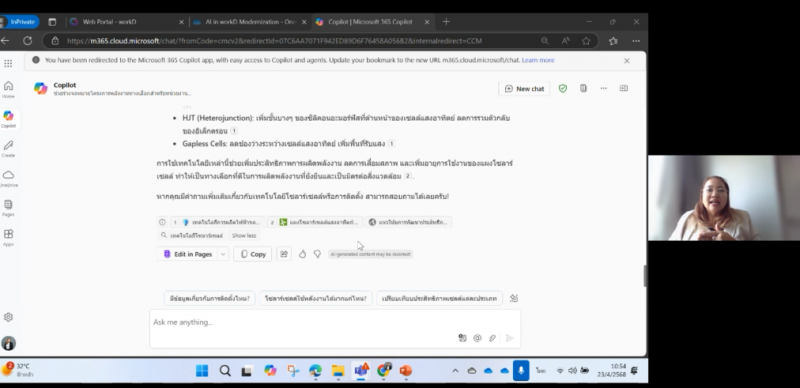Attach a file using paperclip icon
Image resolution: width=800 pixels, height=388 pixels.
coord(492,338)
